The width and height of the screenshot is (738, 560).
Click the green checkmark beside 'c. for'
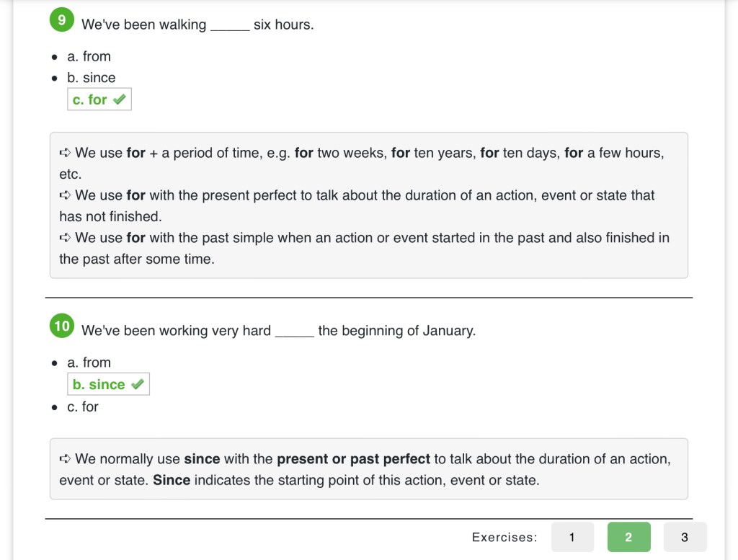coord(120,99)
